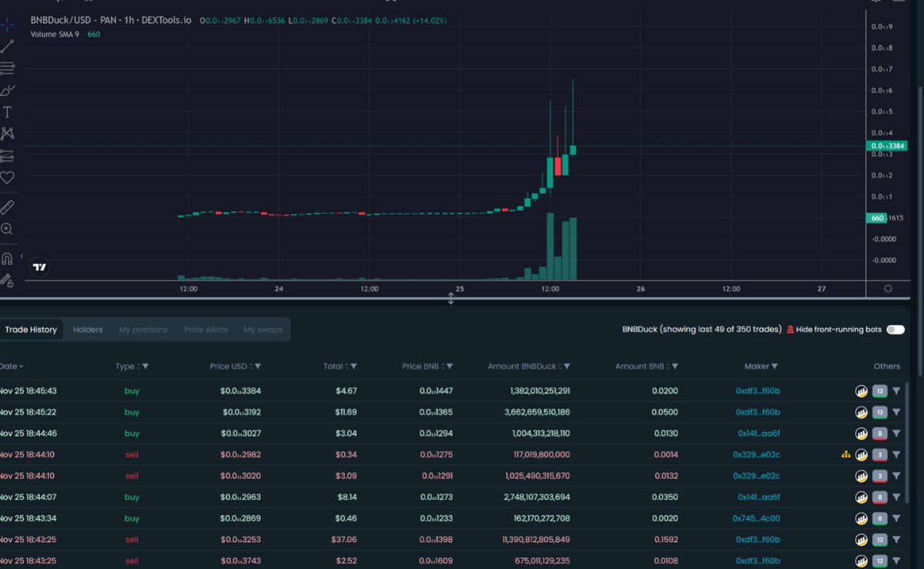
Task: Click the green 660 volume axis label
Action: 877,218
